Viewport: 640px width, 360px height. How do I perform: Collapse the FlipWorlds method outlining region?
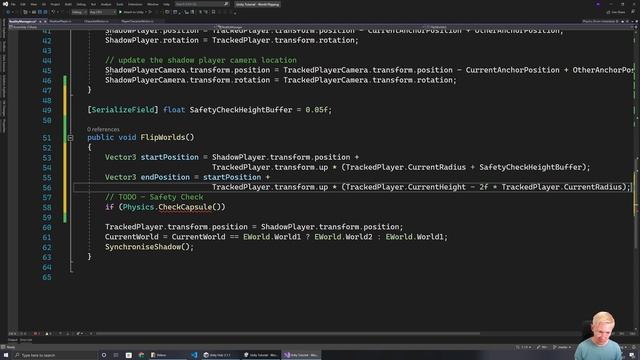(70, 138)
